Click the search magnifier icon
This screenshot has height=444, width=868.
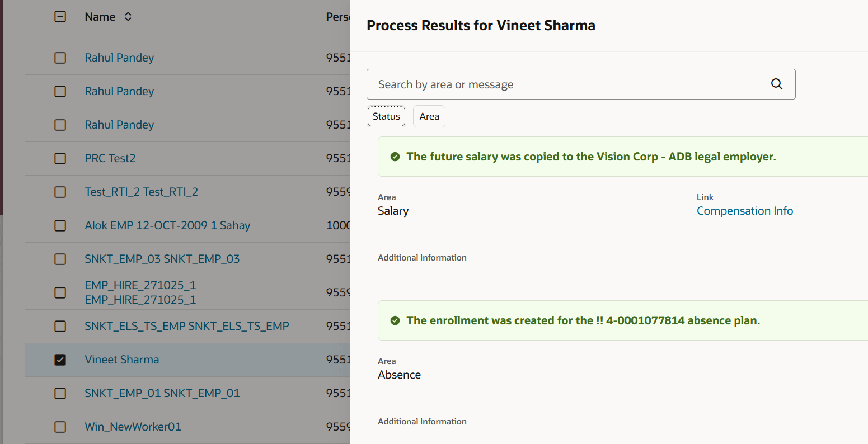777,84
